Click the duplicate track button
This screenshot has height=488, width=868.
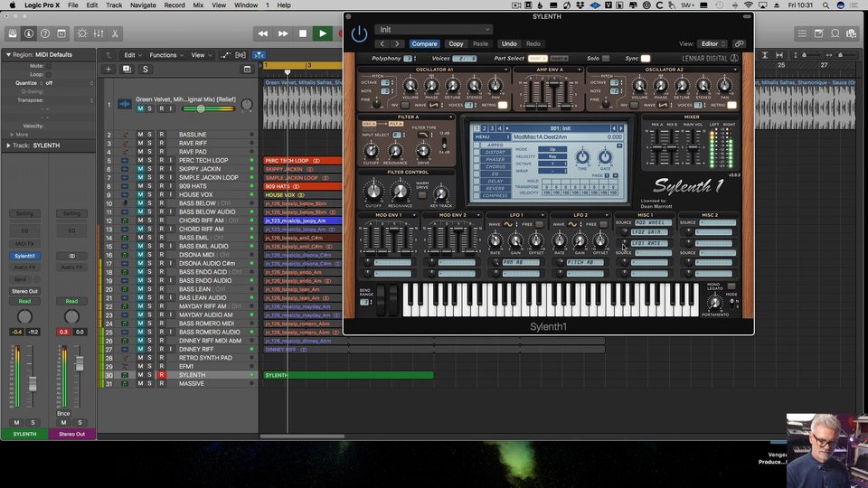(x=127, y=70)
